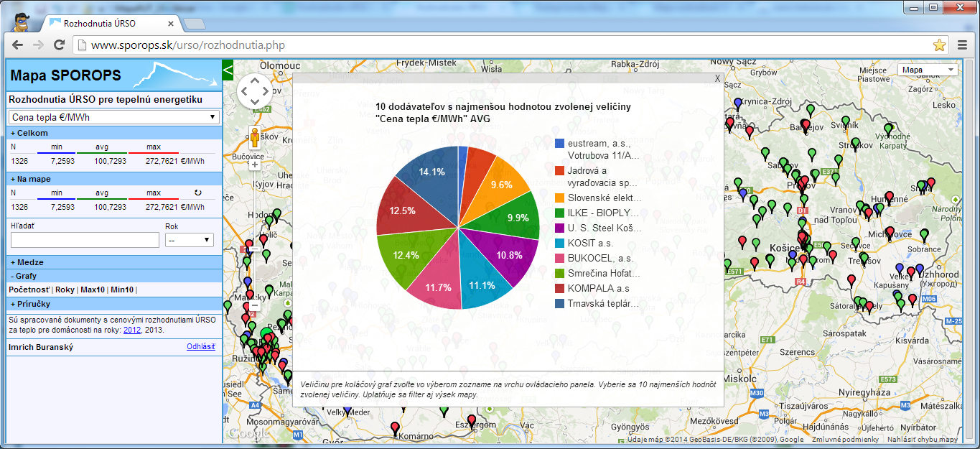Click the blue eustream legend swatch
Image resolution: width=980 pixels, height=449 pixels.
click(x=559, y=144)
